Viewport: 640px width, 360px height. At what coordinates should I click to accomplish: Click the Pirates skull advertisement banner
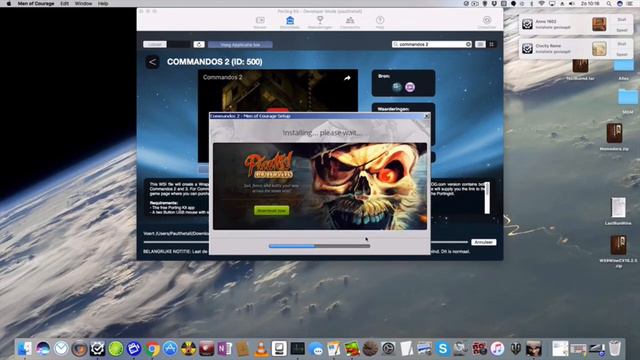coord(320,186)
